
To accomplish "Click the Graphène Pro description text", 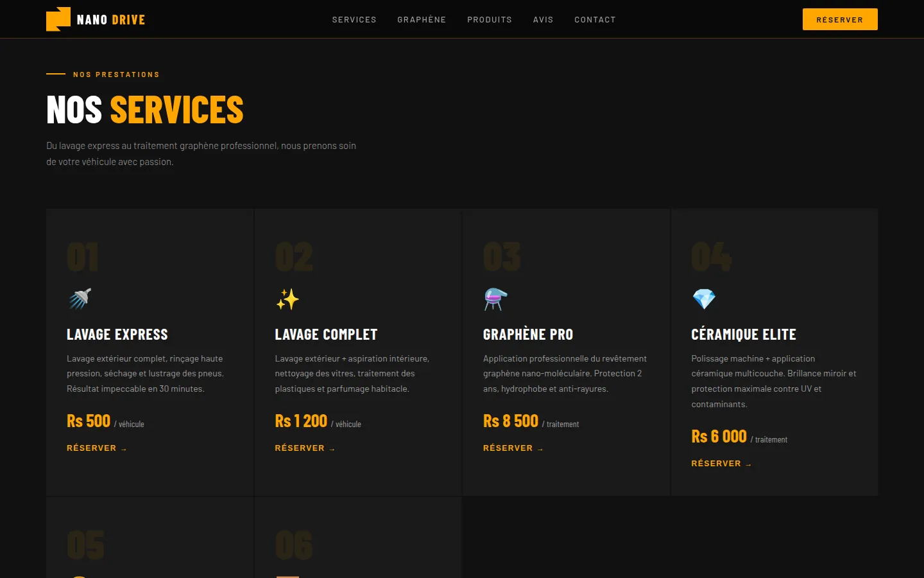I will point(565,374).
